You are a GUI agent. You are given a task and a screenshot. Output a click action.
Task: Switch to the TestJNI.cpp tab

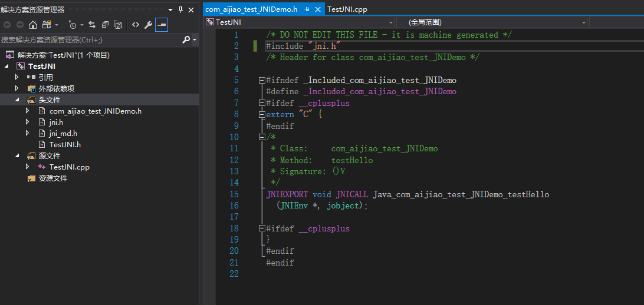click(347, 9)
